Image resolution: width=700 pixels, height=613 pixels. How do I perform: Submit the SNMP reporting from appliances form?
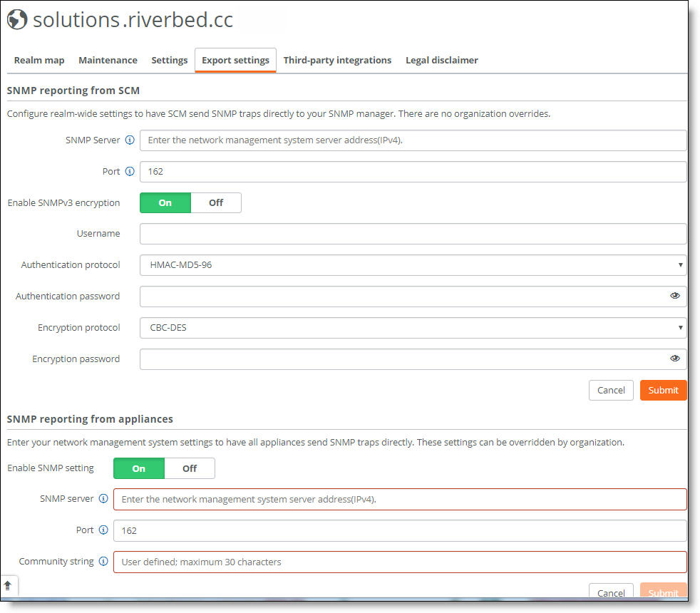pyautogui.click(x=664, y=591)
